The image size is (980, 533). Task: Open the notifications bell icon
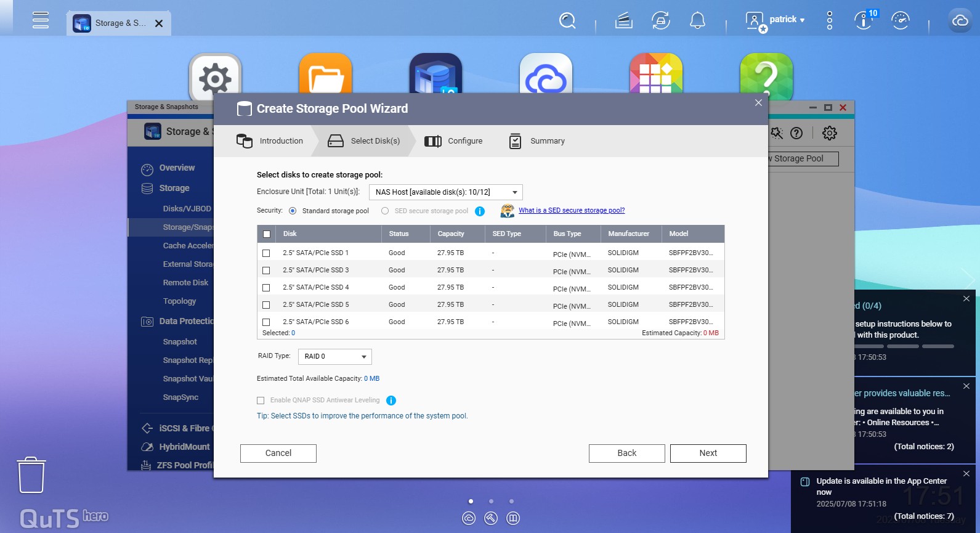pos(697,21)
